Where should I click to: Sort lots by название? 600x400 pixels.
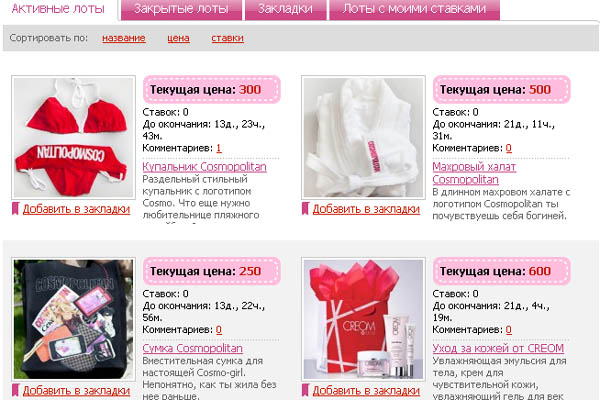click(123, 38)
